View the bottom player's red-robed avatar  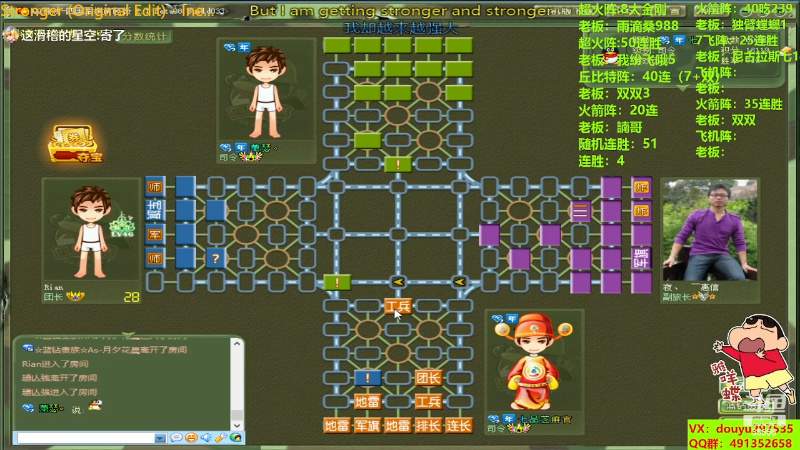(534, 361)
